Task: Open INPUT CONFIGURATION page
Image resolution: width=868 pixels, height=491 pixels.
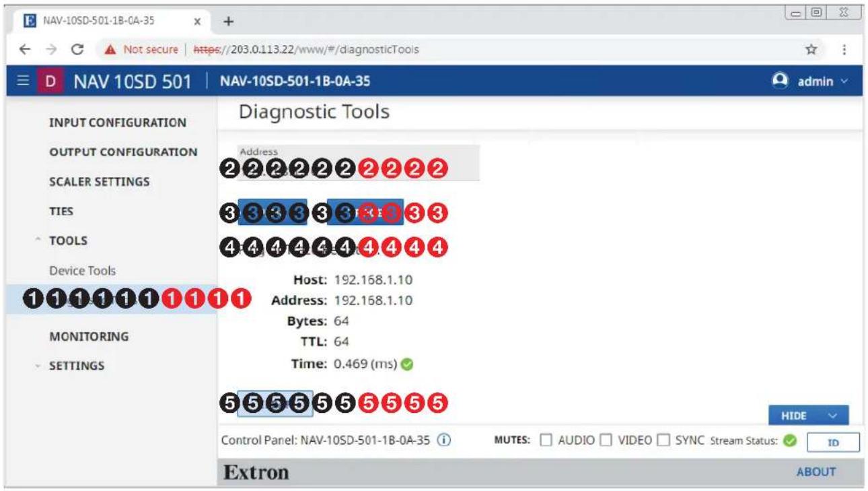Action: [x=118, y=123]
